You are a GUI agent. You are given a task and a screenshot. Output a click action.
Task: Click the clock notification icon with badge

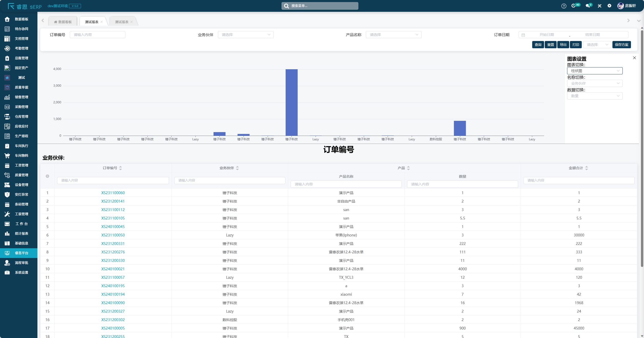[x=573, y=6]
